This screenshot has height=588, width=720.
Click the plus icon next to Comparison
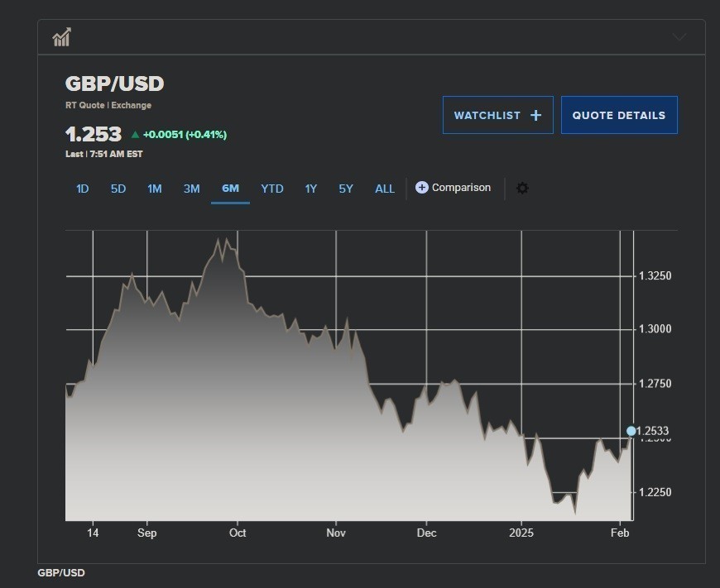421,188
